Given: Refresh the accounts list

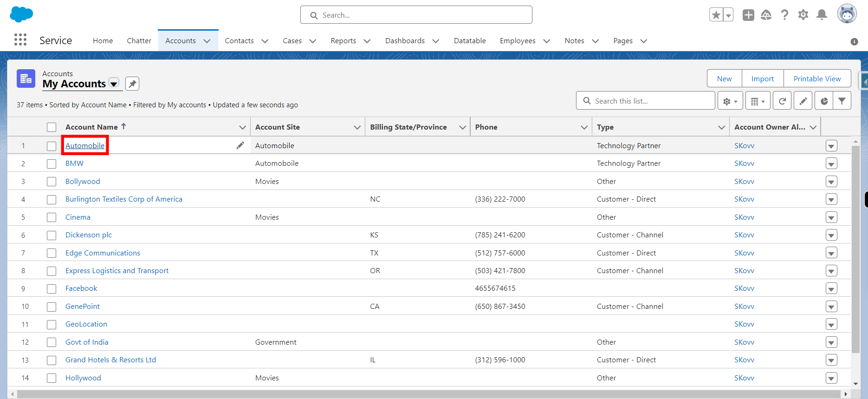Looking at the screenshot, I should pyautogui.click(x=782, y=101).
